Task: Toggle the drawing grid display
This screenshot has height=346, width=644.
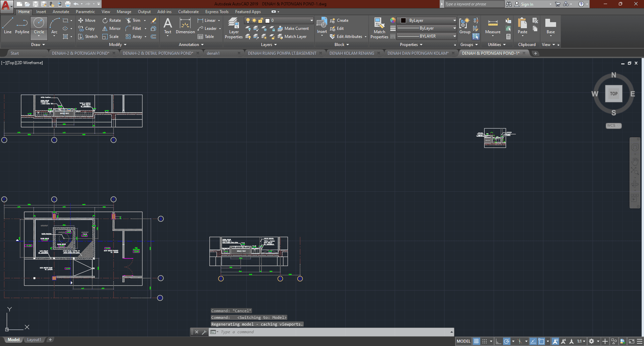Action: pos(477,341)
